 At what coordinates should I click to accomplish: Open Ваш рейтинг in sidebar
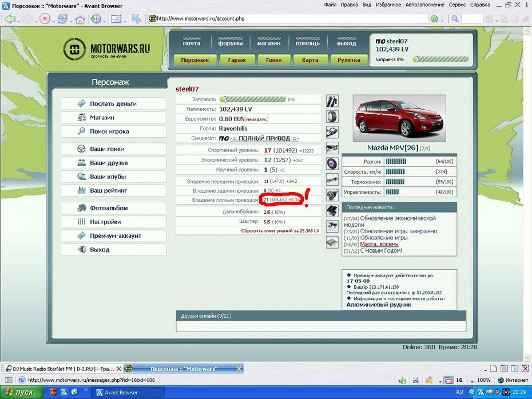pos(113,190)
